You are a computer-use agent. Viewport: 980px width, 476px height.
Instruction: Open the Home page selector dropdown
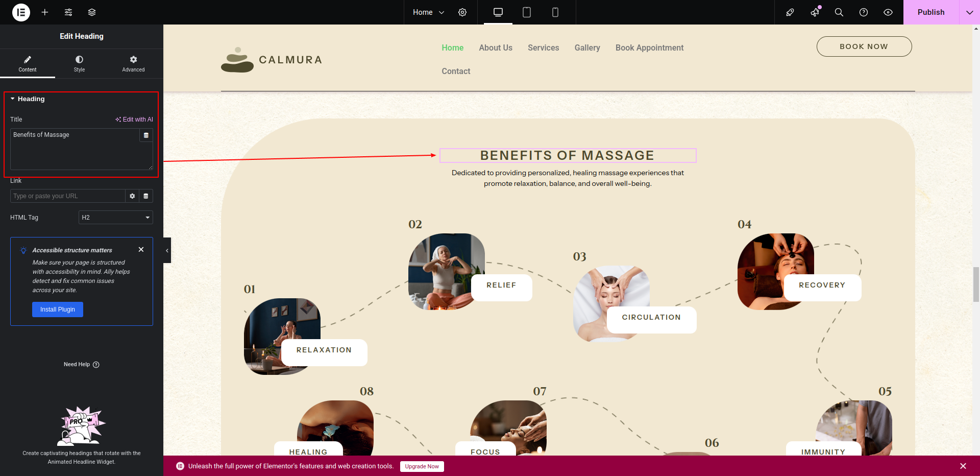[x=429, y=12]
